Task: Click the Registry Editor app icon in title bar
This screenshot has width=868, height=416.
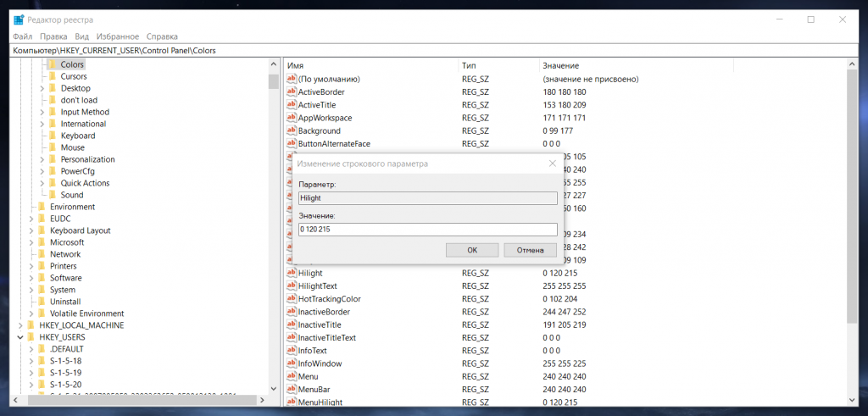Action: coord(19,20)
